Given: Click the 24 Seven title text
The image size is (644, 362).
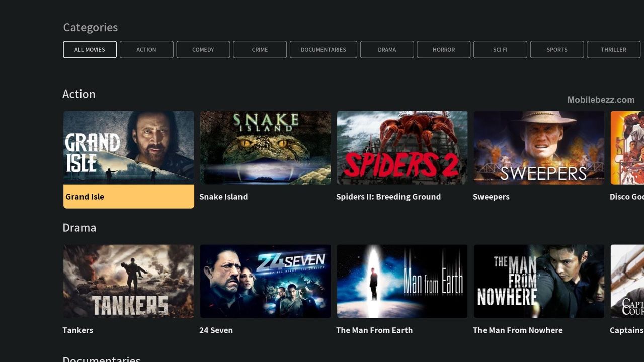Looking at the screenshot, I should [x=216, y=330].
